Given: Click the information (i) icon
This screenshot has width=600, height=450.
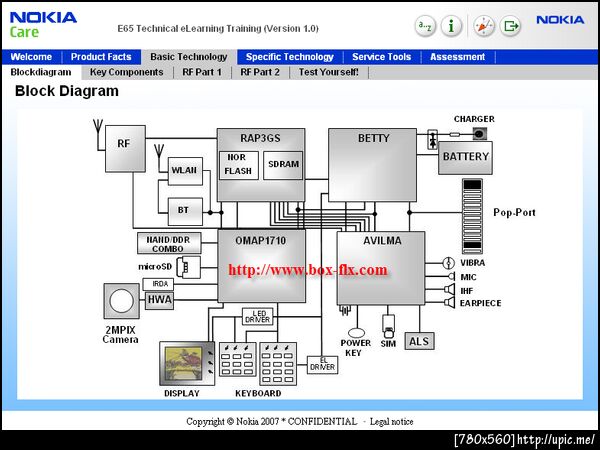Looking at the screenshot, I should tap(451, 26).
